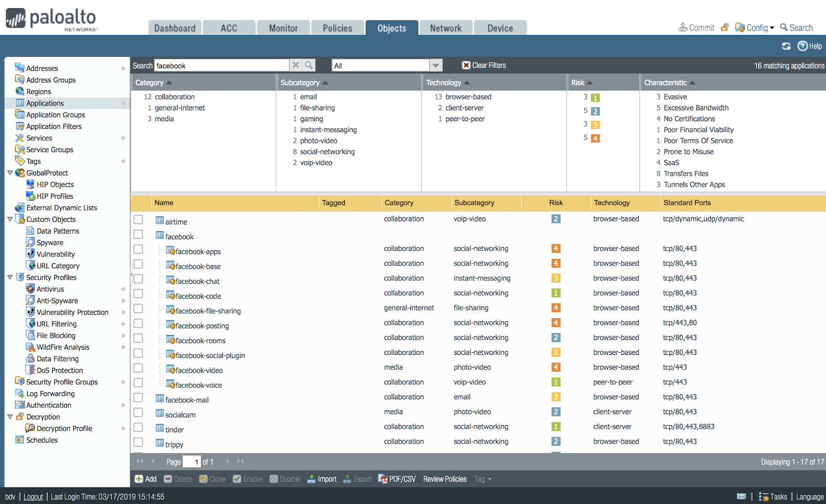Click the search magnifier icon in filter bar
The width and height of the screenshot is (826, 504).
[309, 65]
